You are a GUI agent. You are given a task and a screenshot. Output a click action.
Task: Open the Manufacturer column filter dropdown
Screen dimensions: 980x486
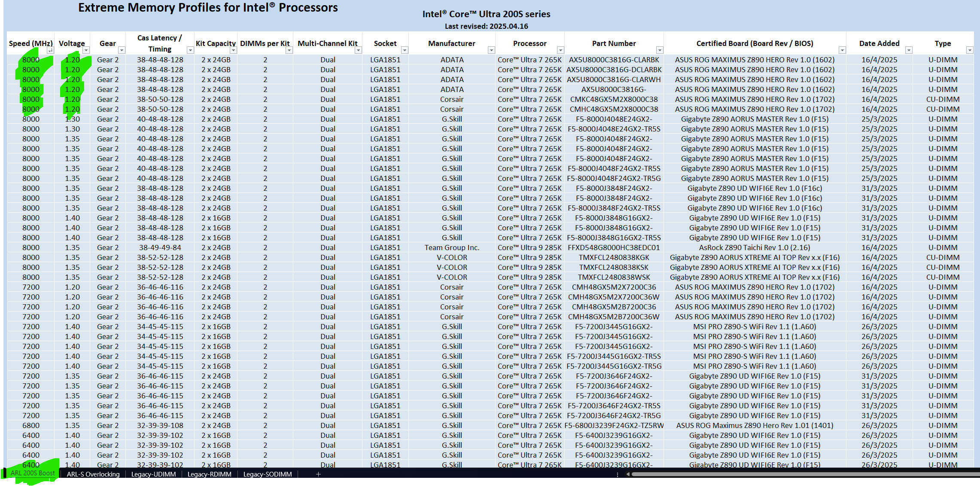[x=491, y=51]
